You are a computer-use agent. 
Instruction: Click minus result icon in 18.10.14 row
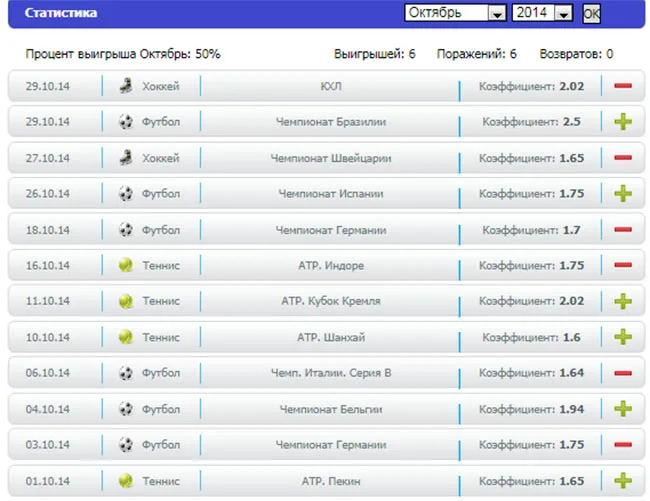[x=623, y=229]
